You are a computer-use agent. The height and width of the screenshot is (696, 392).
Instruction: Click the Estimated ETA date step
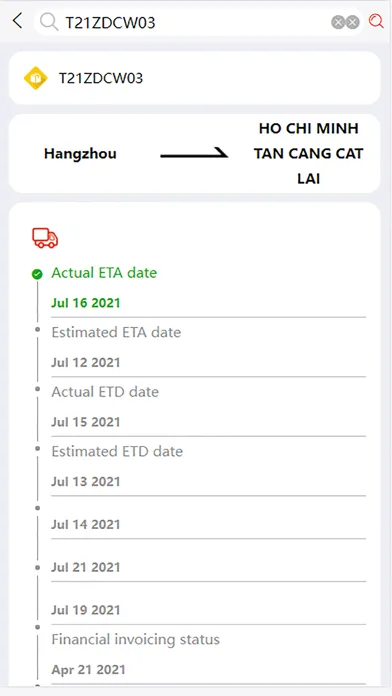(208, 347)
